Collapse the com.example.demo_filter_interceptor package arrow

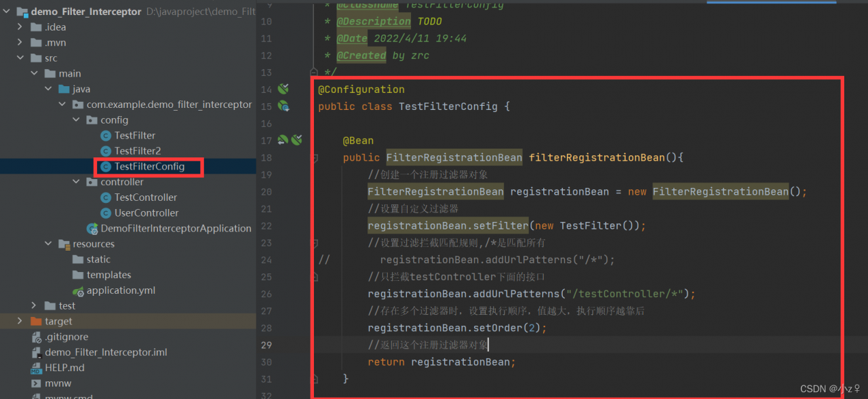62,104
